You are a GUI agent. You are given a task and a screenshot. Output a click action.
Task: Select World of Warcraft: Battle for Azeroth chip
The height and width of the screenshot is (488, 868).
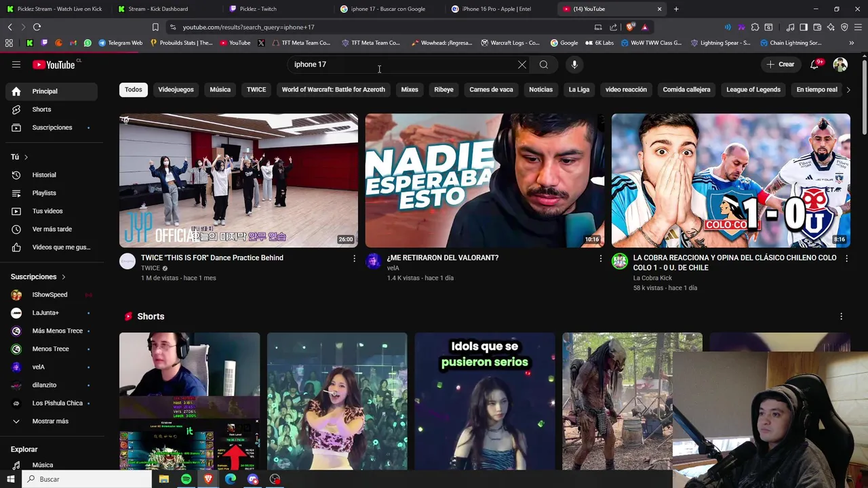(333, 89)
